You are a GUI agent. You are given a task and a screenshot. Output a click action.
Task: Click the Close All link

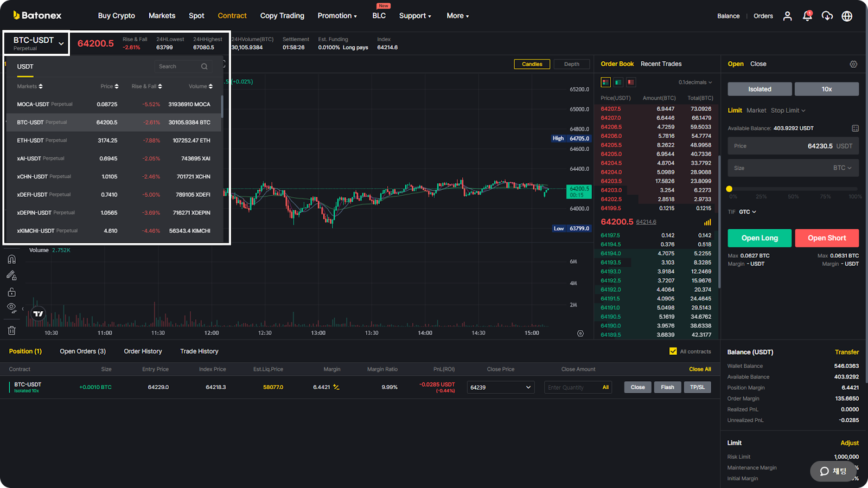700,369
